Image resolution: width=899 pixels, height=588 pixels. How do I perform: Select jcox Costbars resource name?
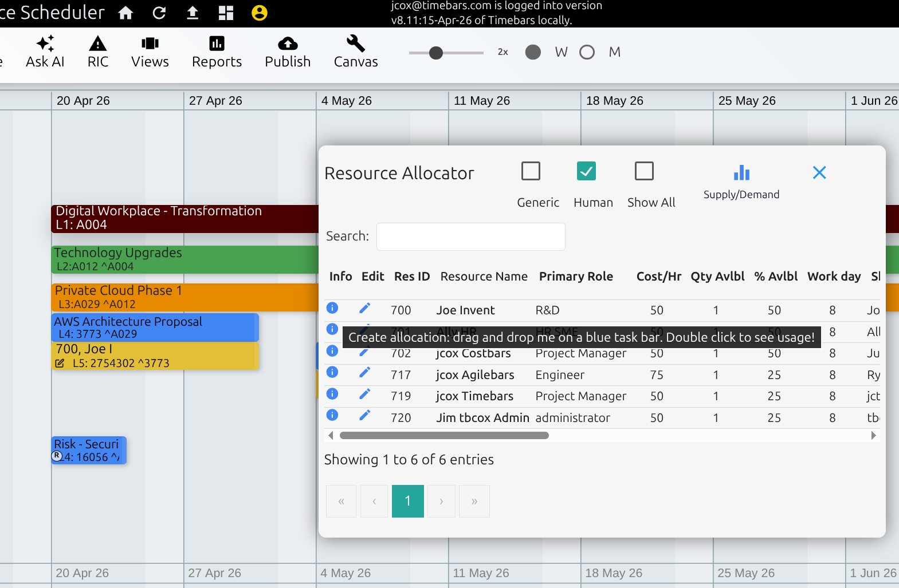[473, 353]
